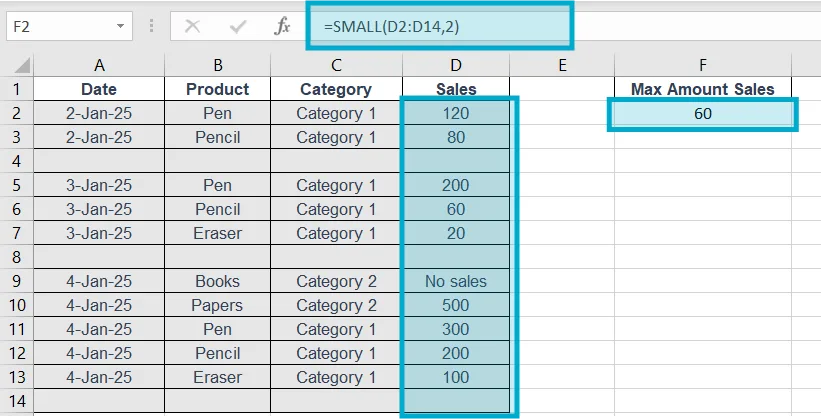Select the Books product cell
Viewport: 821px width, 420px height.
point(217,281)
